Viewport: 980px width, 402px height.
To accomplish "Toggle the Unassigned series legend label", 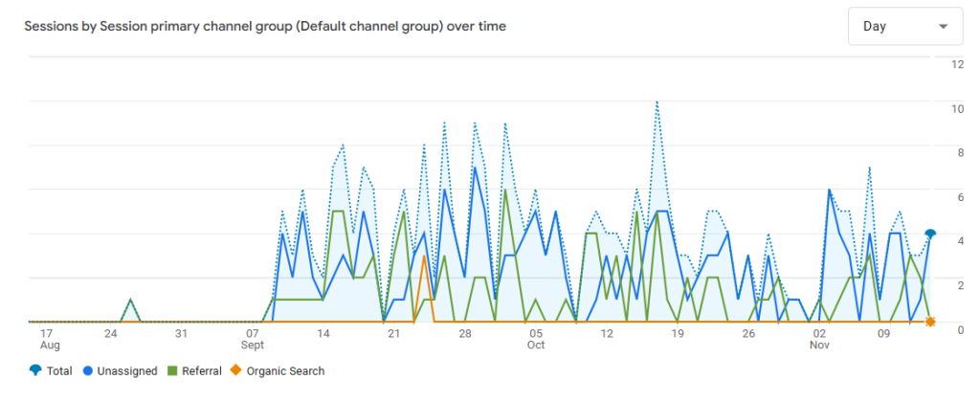I will [x=126, y=370].
